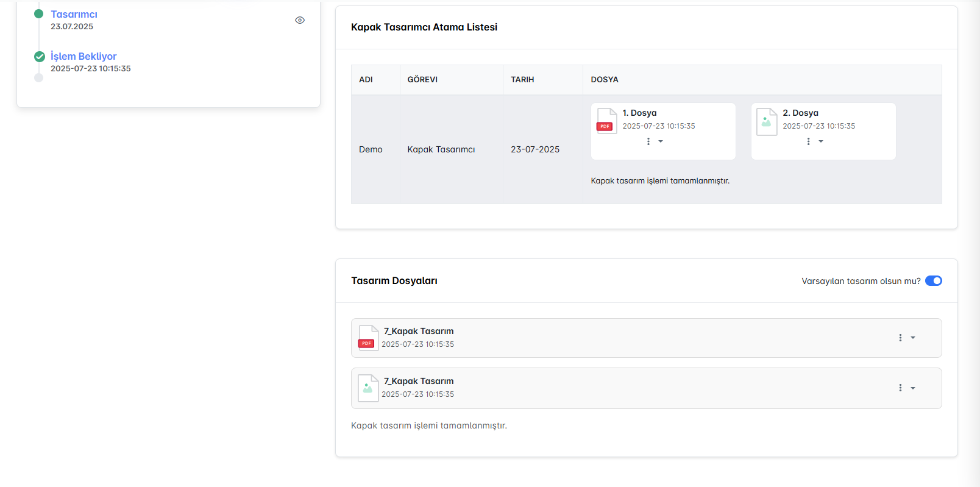The height and width of the screenshot is (487, 980).
Task: Click PDF icon of first 7_Kapak Tasarım
Action: click(x=367, y=338)
